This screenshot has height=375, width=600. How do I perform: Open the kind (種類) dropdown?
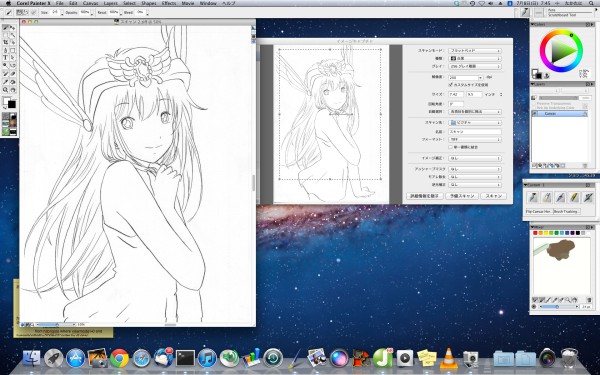click(474, 59)
